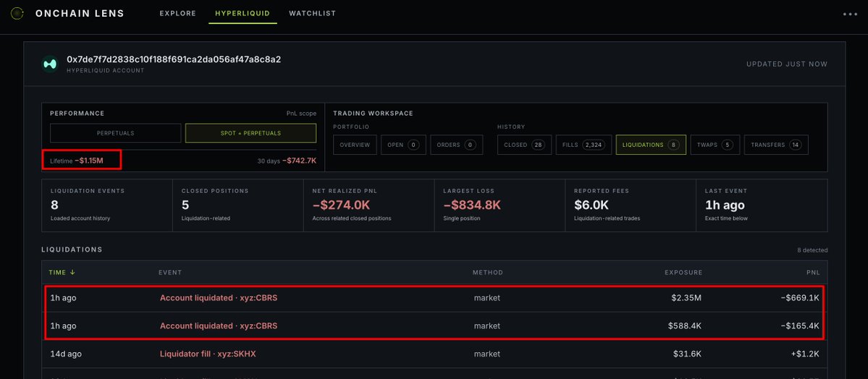View Closed history with 28 items
Screen dimensions: 868x379
tap(524, 145)
